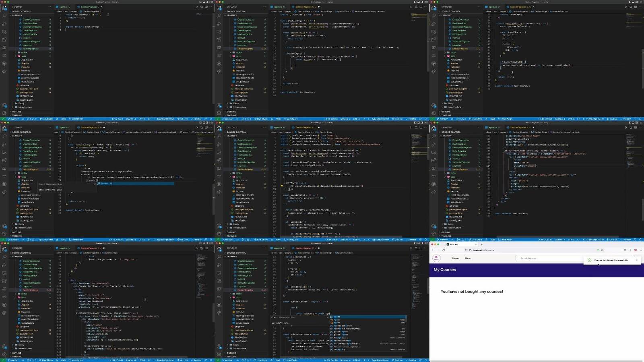The image size is (644, 362).
Task: Click horizontal scrollbar in bottom-right browser frame
Action: [537, 361]
